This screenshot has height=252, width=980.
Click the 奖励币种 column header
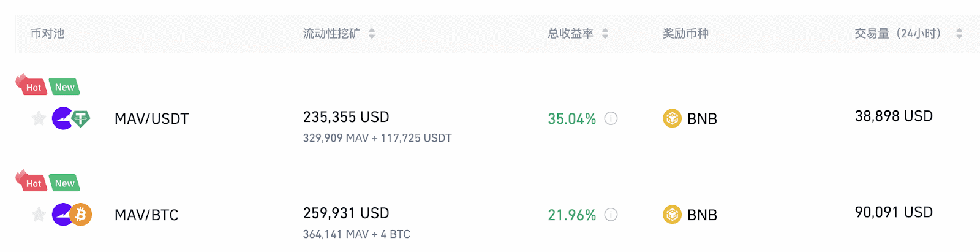click(685, 34)
